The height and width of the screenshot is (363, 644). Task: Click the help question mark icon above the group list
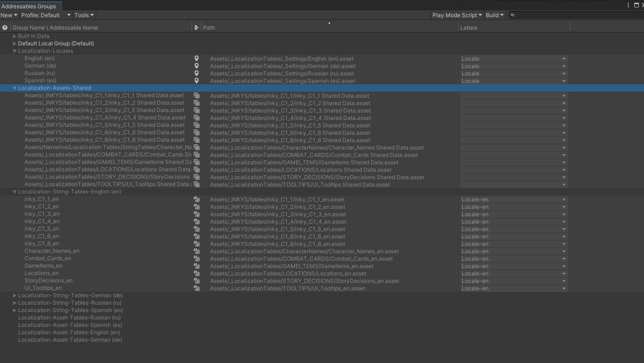[x=4, y=27]
